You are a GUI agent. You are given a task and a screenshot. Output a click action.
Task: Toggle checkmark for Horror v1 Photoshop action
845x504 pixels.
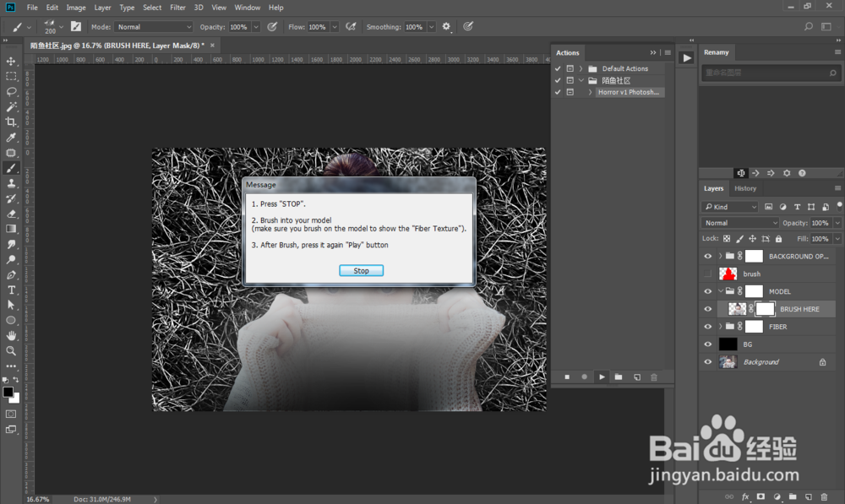click(x=558, y=92)
